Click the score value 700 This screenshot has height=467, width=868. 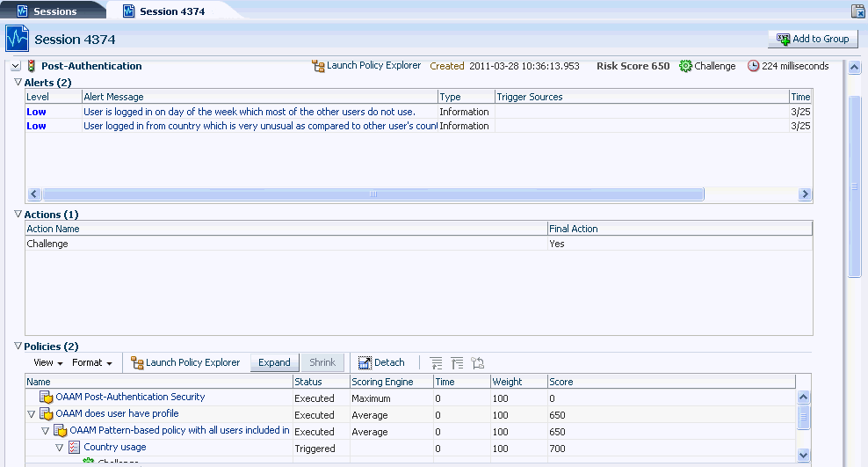point(557,449)
